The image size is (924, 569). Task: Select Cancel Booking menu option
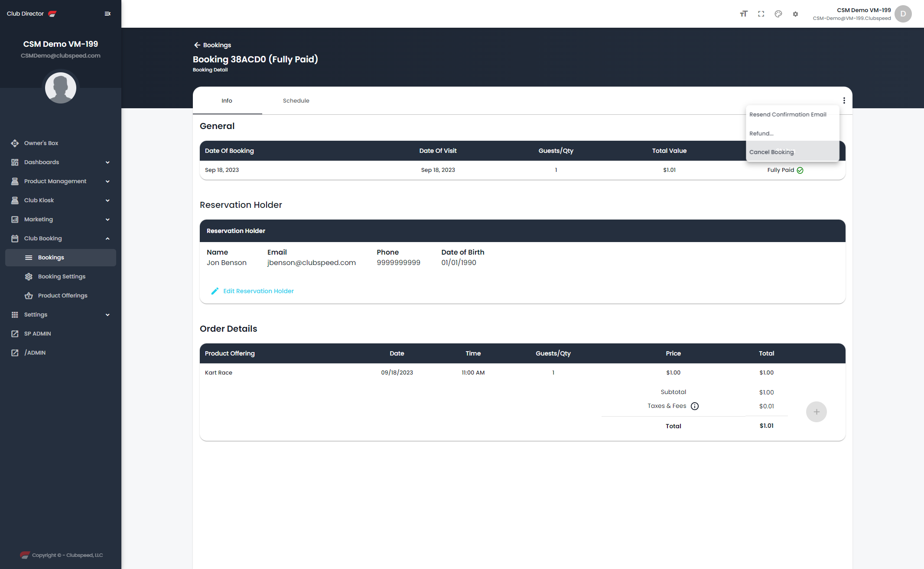[x=792, y=152]
